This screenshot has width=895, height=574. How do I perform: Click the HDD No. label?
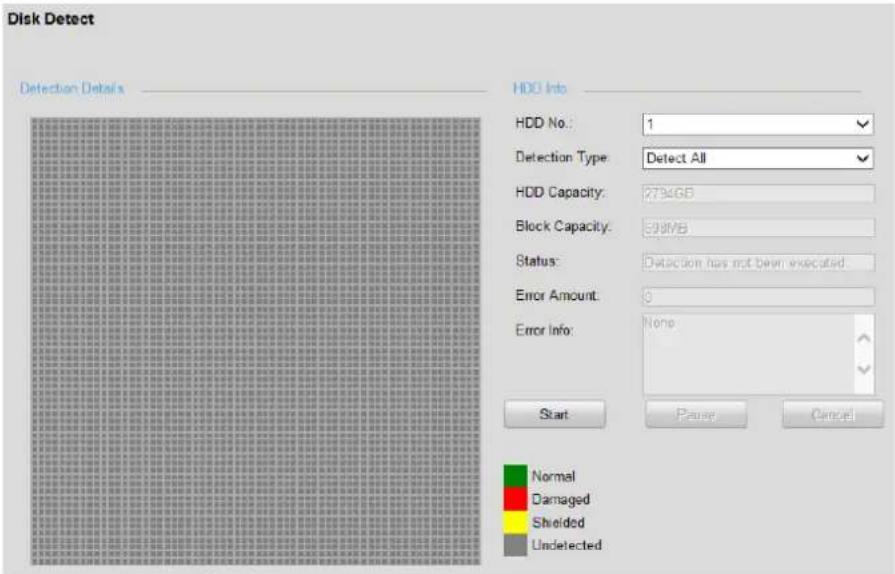544,123
